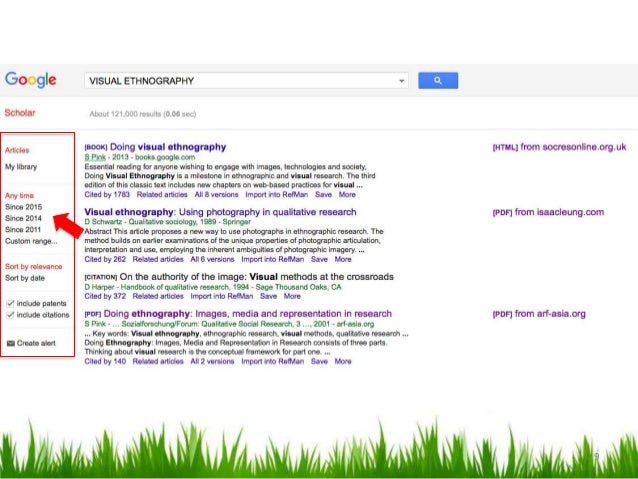
Task: Choose Sort by date
Action: [25, 278]
